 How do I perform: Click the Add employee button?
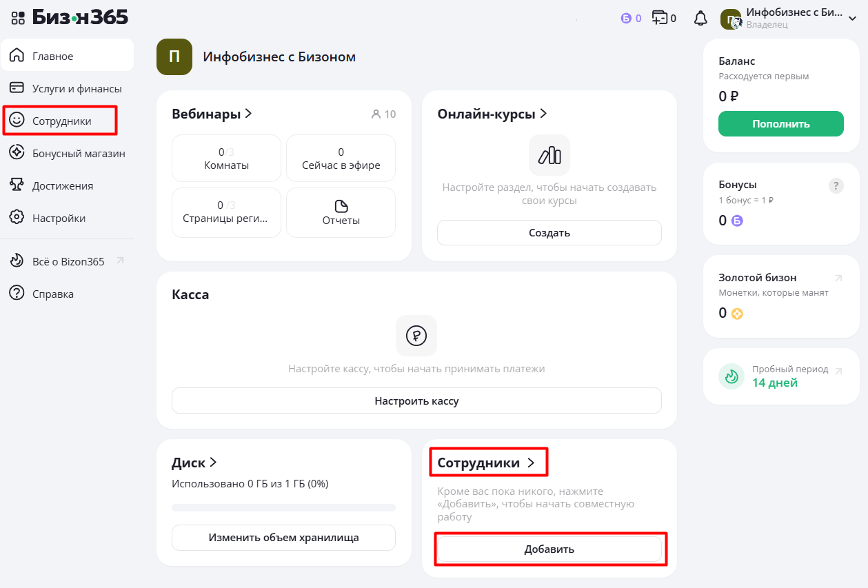[x=549, y=549]
